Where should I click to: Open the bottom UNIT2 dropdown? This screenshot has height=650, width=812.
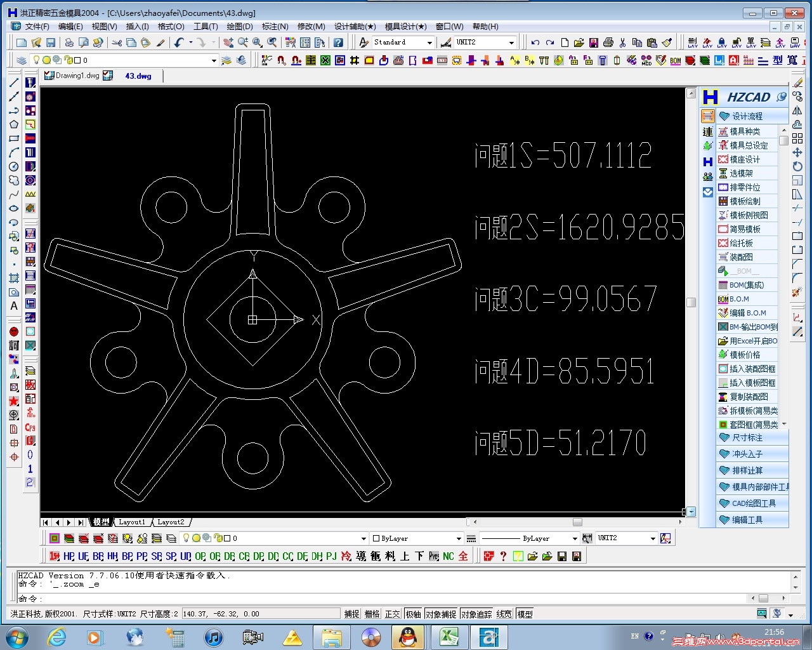click(x=653, y=538)
